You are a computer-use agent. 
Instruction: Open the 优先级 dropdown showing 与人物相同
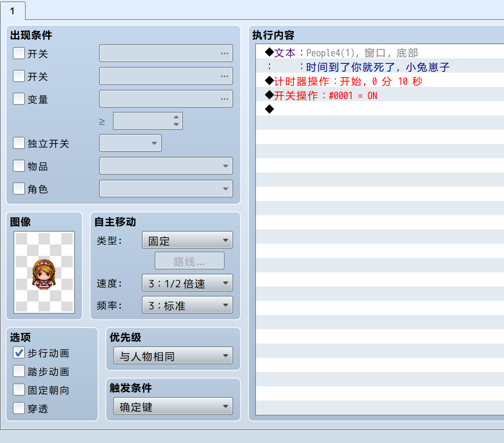tap(173, 355)
